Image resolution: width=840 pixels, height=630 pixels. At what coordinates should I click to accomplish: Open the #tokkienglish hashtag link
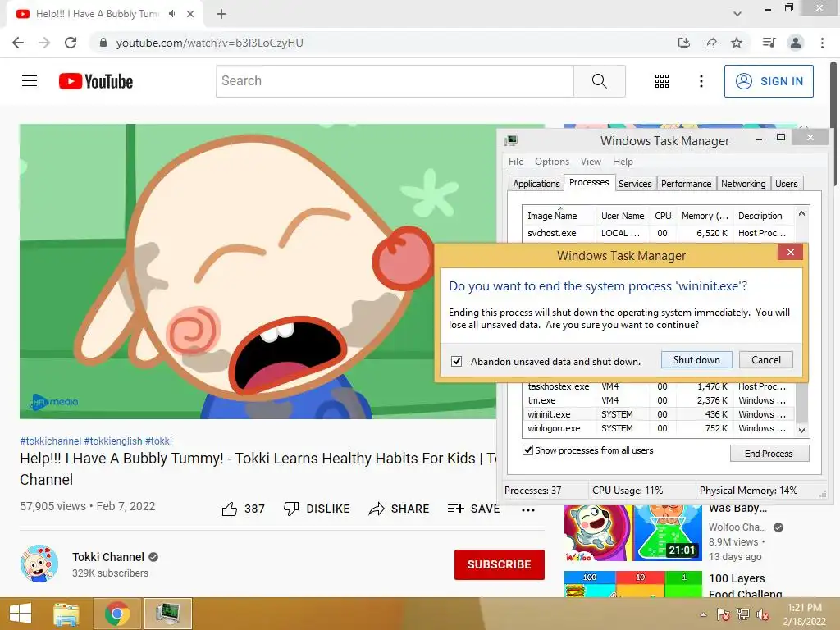click(113, 441)
